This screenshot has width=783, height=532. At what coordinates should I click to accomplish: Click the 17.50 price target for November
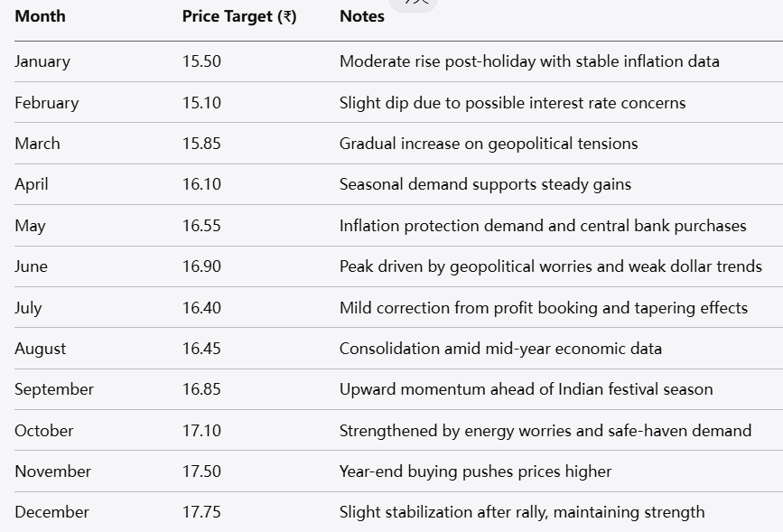tap(201, 471)
